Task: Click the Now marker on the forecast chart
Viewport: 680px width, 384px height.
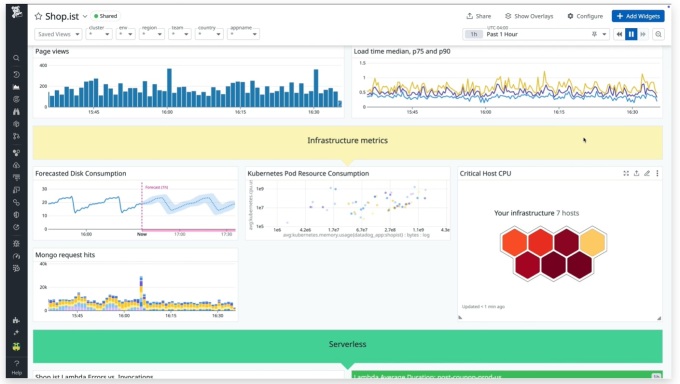Action: tap(142, 234)
